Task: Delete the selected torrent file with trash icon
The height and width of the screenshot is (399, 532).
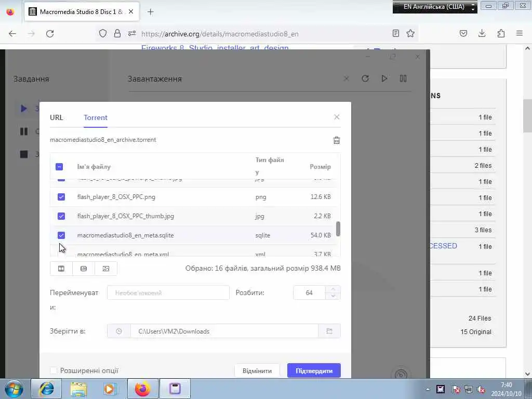Action: pos(336,140)
